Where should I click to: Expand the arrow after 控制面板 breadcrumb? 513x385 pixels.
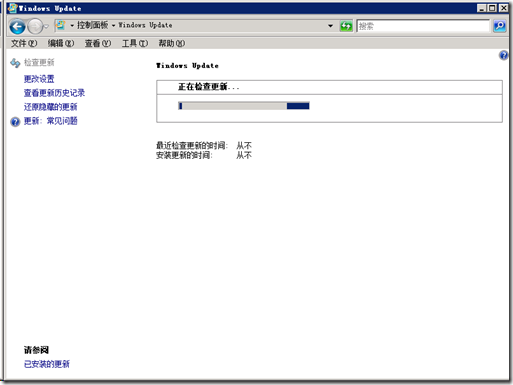pyautogui.click(x=113, y=26)
